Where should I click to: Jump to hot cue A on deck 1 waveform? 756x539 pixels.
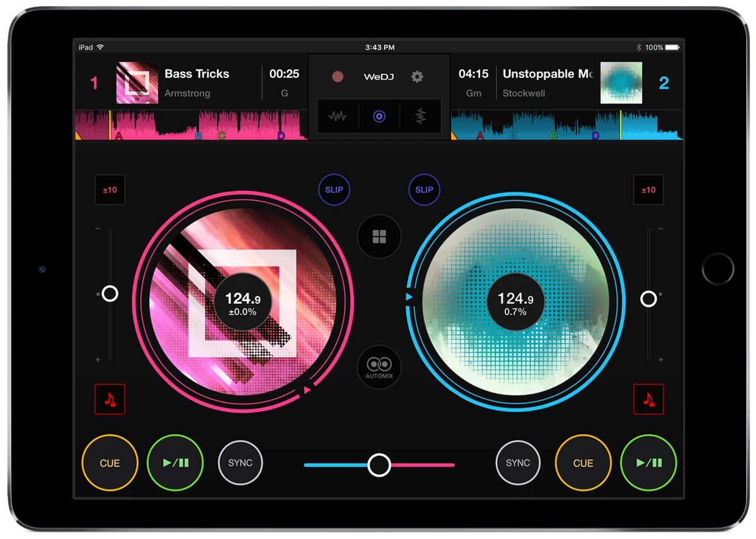pos(118,136)
